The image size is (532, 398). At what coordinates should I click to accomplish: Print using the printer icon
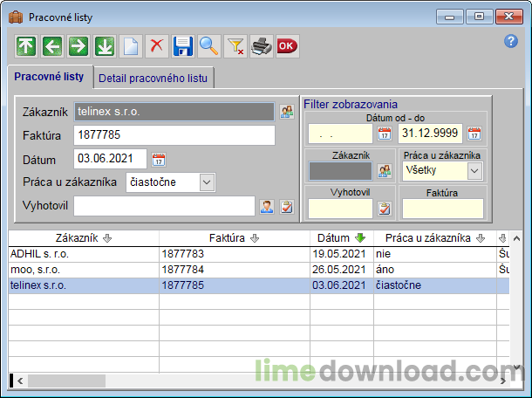tap(261, 46)
